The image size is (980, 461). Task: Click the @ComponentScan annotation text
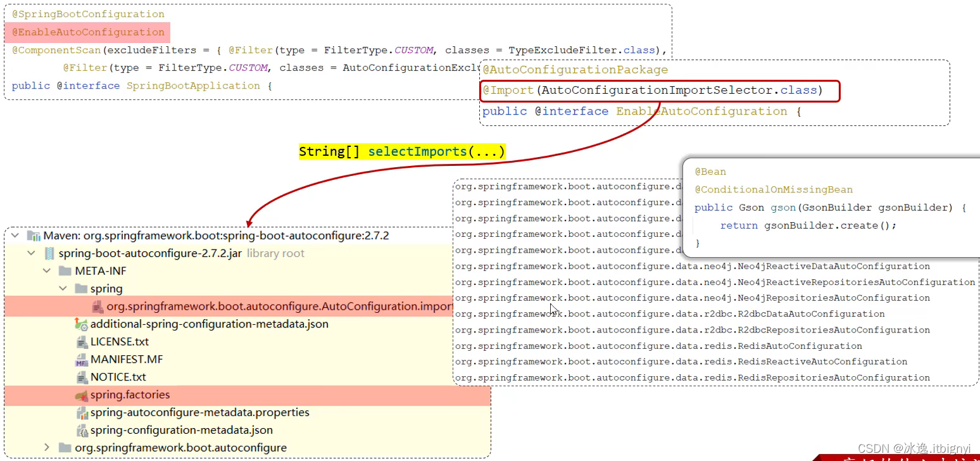(x=56, y=50)
